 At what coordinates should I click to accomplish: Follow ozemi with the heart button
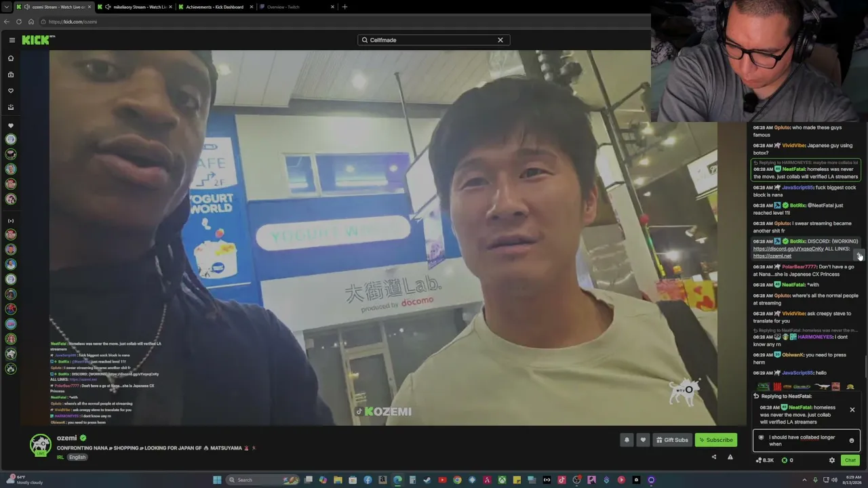coord(643,440)
